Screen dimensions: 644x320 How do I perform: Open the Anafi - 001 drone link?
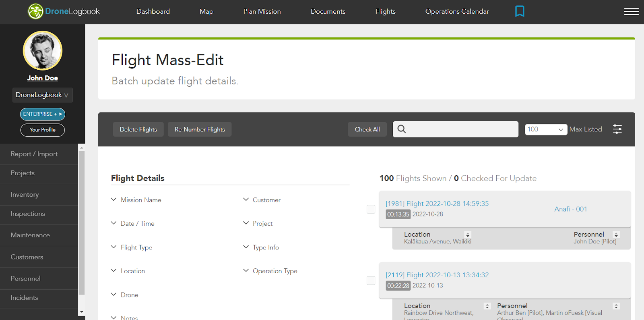(x=571, y=209)
